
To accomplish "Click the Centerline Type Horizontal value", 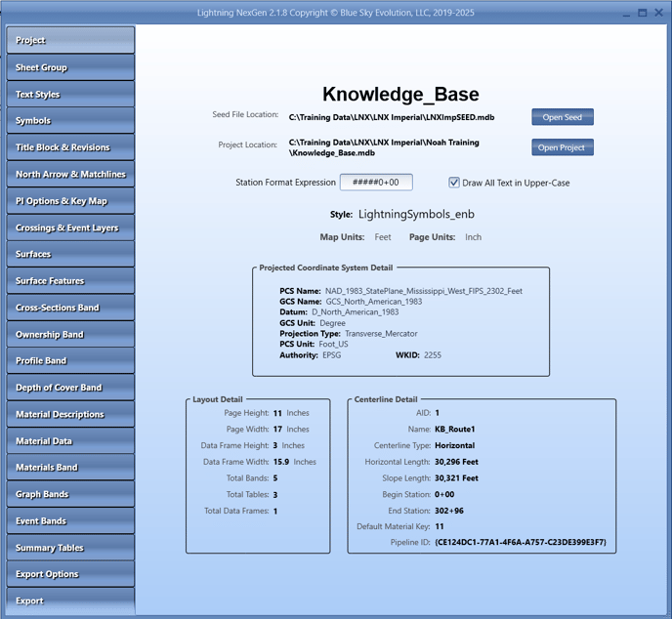I will coord(455,446).
